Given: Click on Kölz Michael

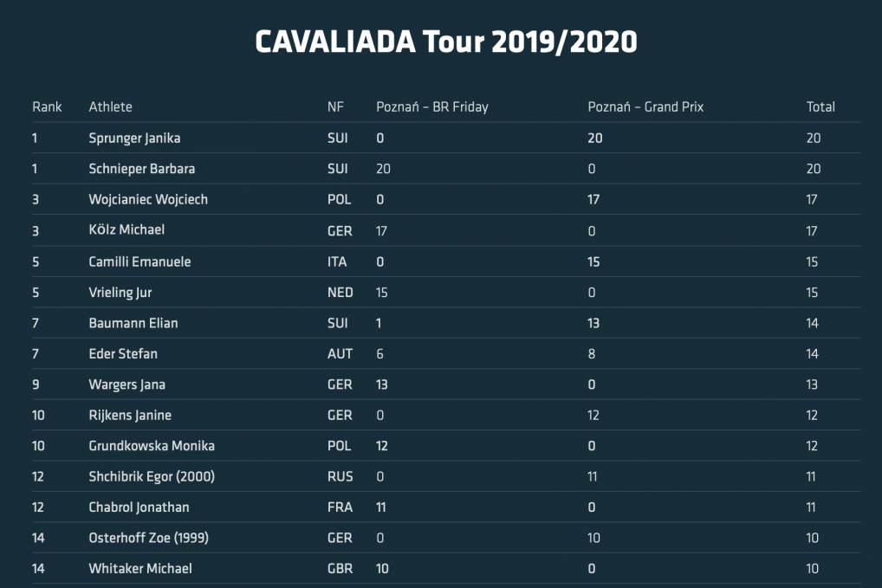Looking at the screenshot, I should pos(126,229).
